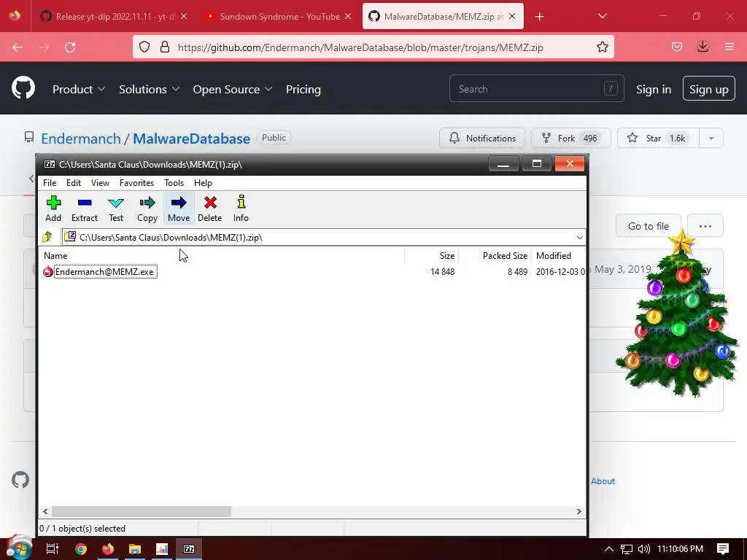The image size is (747, 560).
Task: Sort by the Packed Size column
Action: (495, 256)
